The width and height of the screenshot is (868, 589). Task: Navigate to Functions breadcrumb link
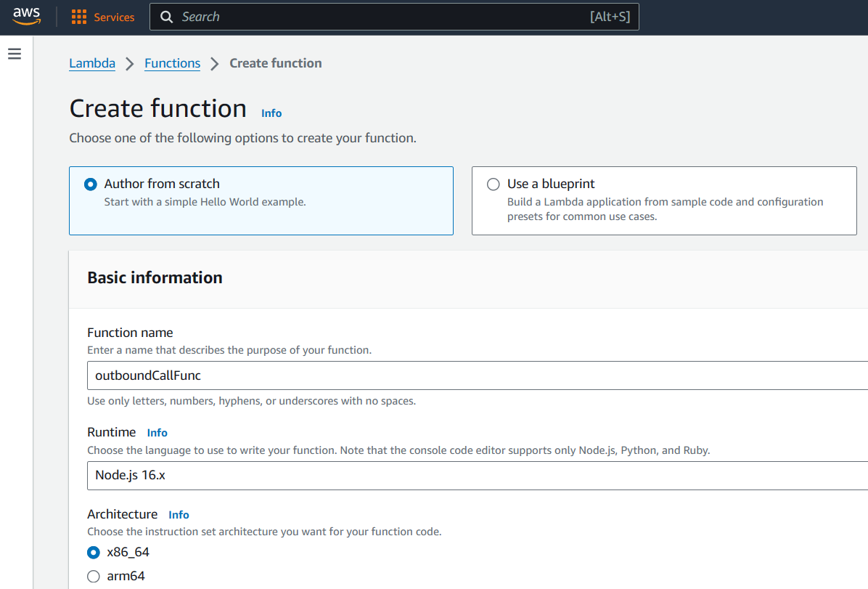tap(172, 63)
